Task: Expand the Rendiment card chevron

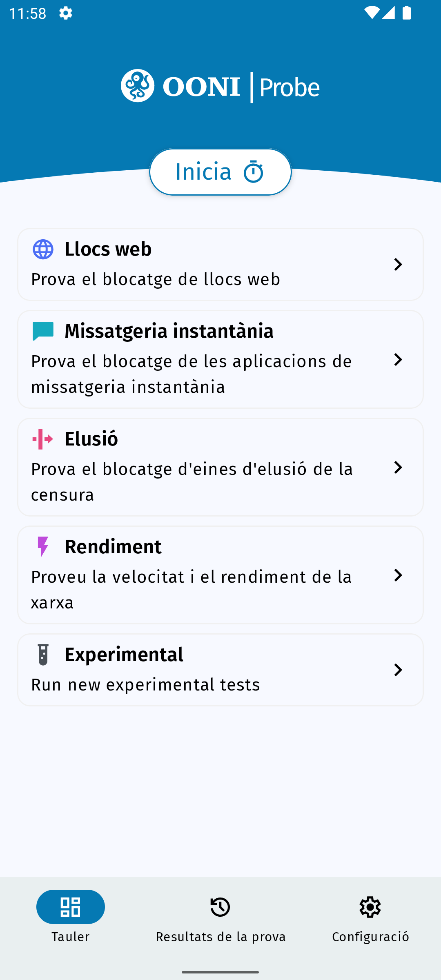Action: (x=398, y=575)
